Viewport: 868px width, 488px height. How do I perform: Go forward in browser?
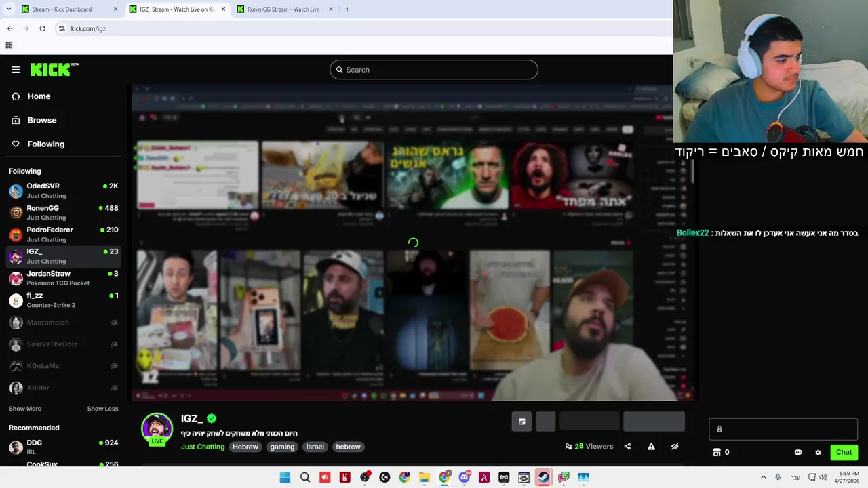[26, 28]
